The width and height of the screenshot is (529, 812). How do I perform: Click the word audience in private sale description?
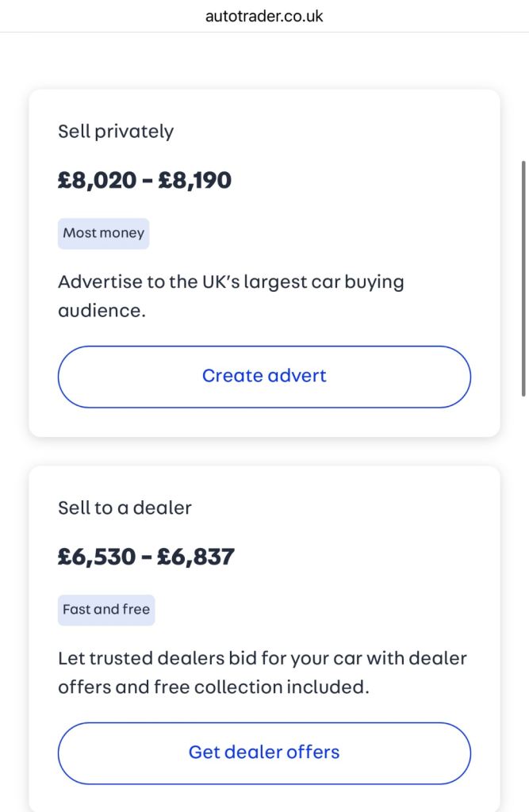tap(102, 311)
